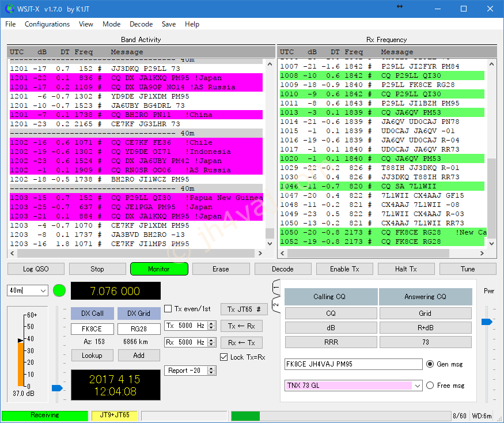Decrease the Report value using down arrow
Viewport: 504px width, 423px height.
point(211,373)
